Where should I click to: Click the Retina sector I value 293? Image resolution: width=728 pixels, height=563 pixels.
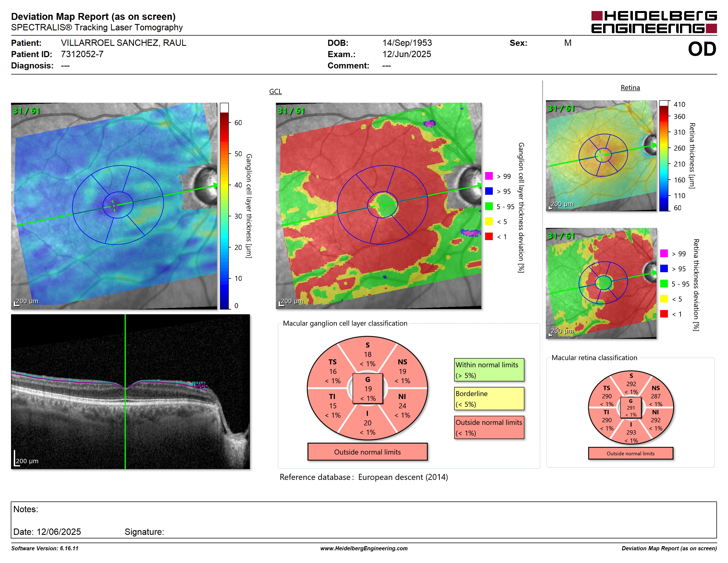point(631,432)
